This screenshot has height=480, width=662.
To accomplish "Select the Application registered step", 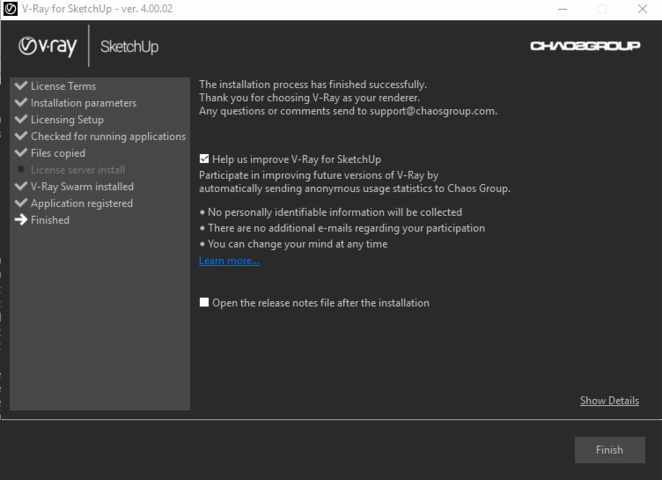I will click(x=82, y=203).
